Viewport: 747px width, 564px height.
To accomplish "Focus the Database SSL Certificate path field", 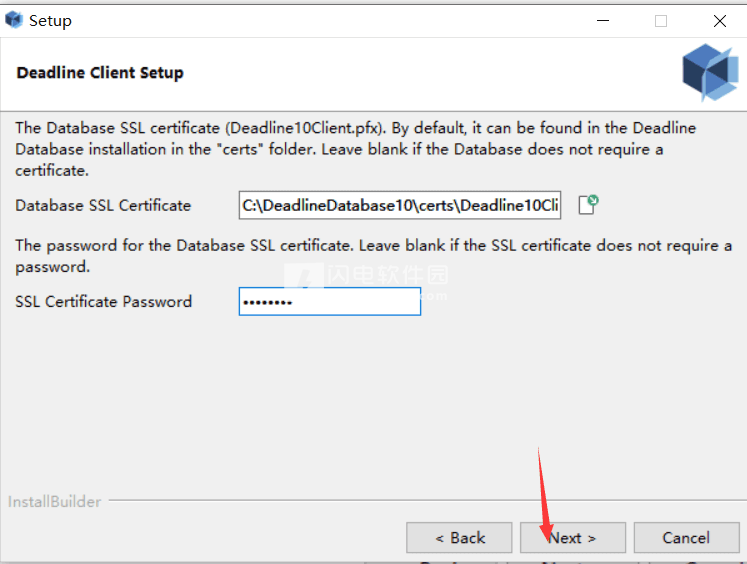I will (x=400, y=205).
